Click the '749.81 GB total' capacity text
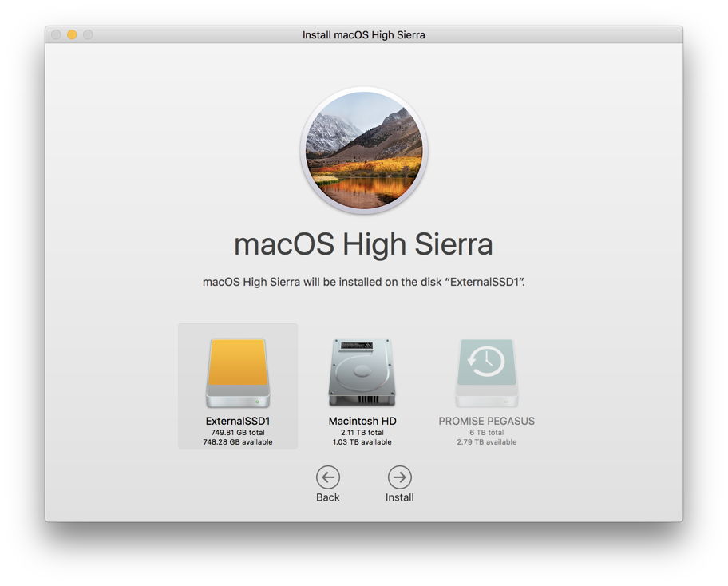Screen dimensions: 728x586 (x=237, y=432)
